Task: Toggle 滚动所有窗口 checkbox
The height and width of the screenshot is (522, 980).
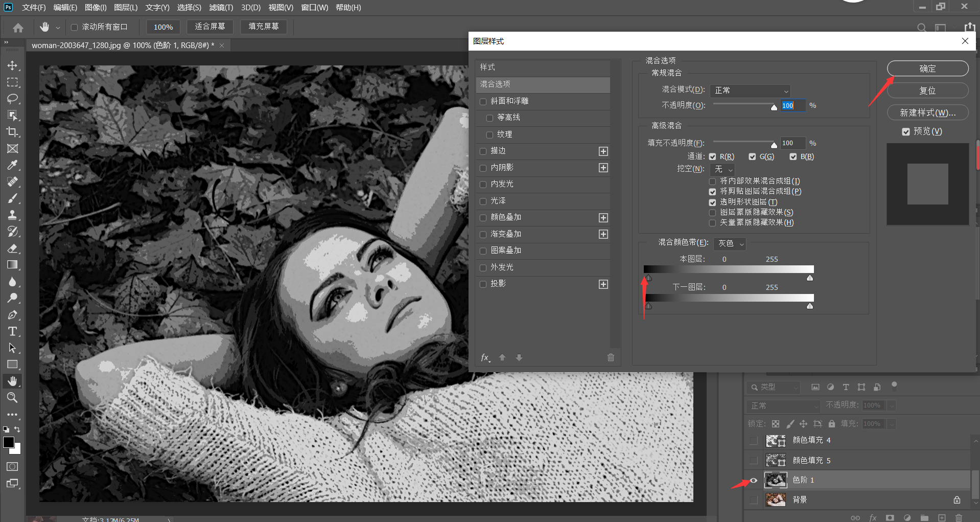Action: pos(74,27)
